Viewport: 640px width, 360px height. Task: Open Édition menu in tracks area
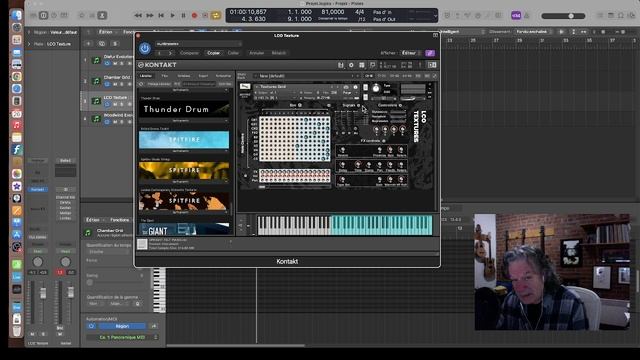(106, 32)
